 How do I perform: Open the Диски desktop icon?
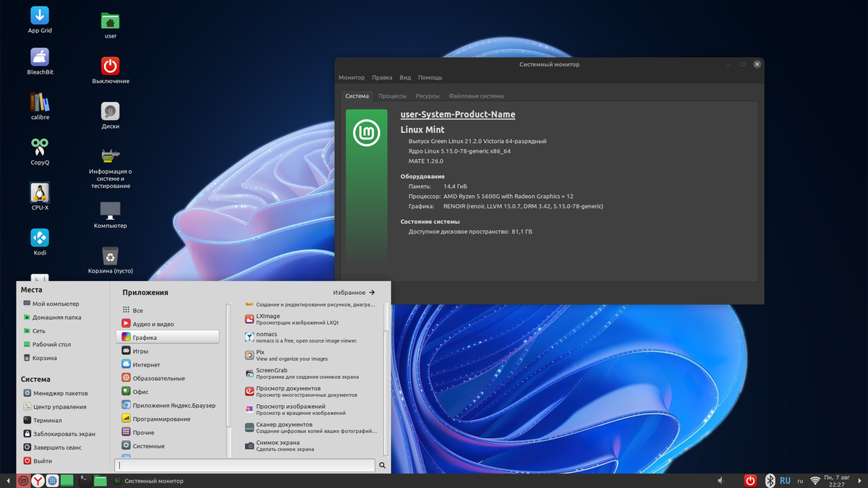(x=111, y=115)
